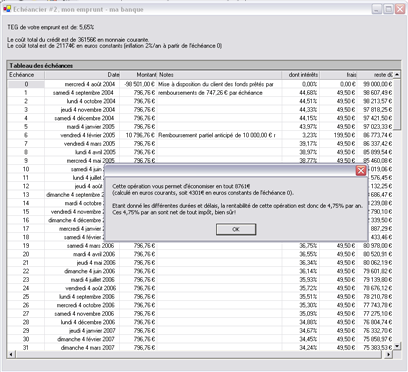Select date vendredi 4 août 2006
The image size is (408, 372).
tap(91, 288)
